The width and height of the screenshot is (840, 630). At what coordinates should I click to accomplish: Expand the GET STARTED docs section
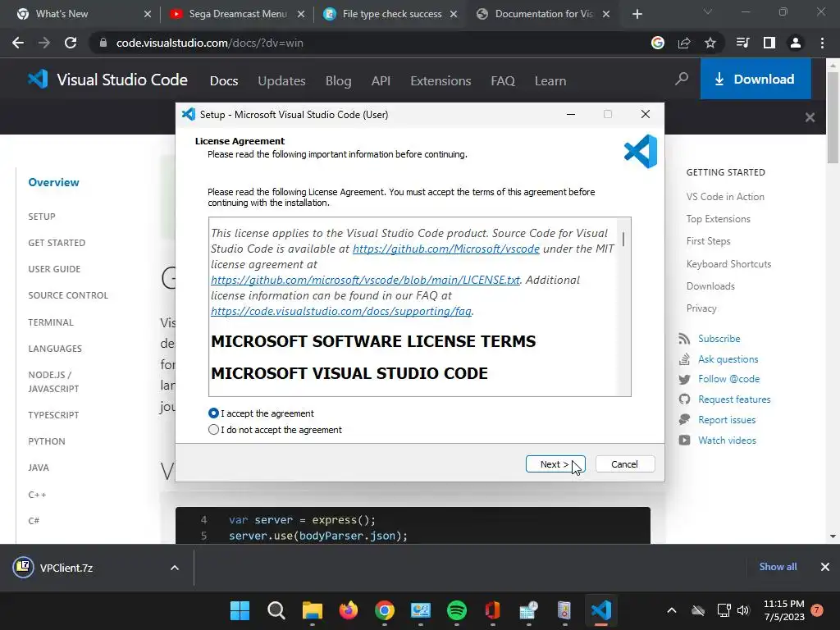(57, 243)
